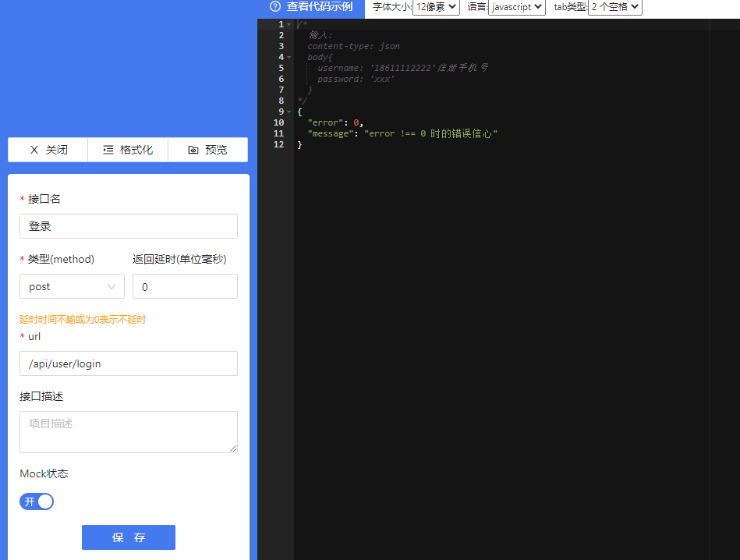Open the tab类型 2个空格 dropdown
Screen dimensions: 740x560
615,7
